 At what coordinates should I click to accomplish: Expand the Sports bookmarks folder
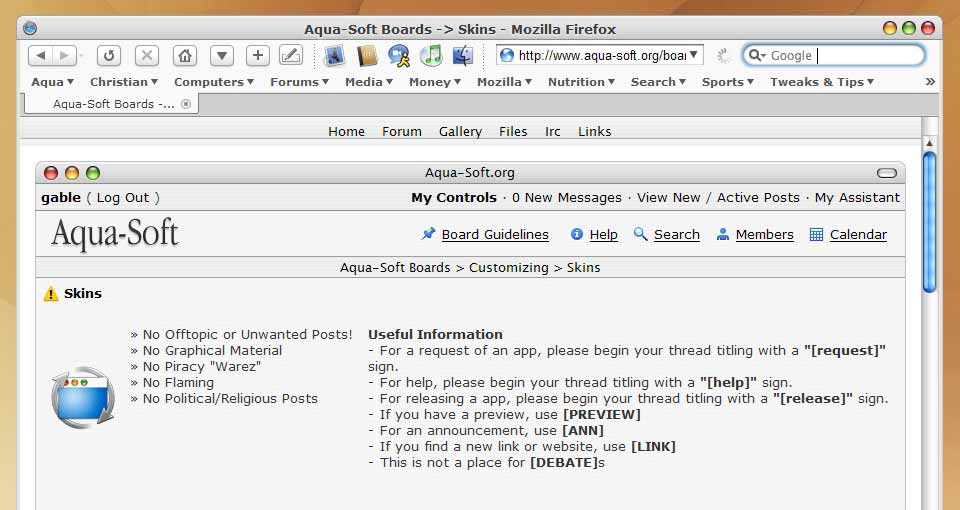tap(727, 82)
